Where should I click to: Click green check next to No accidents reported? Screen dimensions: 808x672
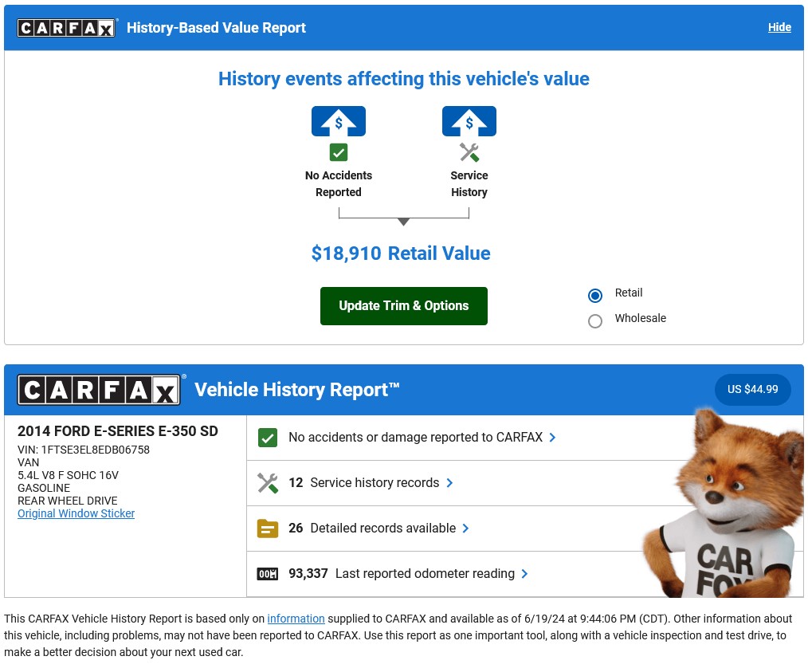tap(268, 438)
